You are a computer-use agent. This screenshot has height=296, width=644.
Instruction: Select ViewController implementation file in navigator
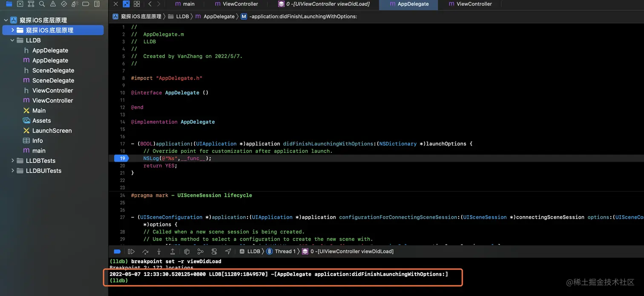pos(53,100)
